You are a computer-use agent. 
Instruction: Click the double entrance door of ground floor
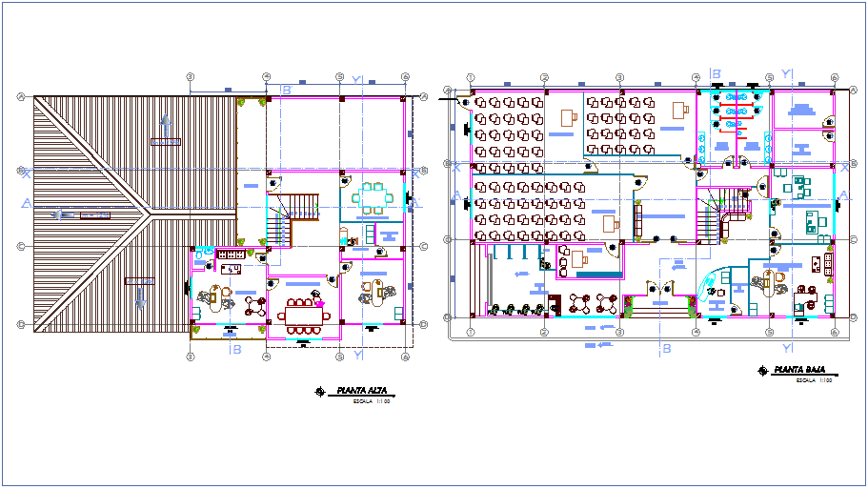[x=658, y=292]
